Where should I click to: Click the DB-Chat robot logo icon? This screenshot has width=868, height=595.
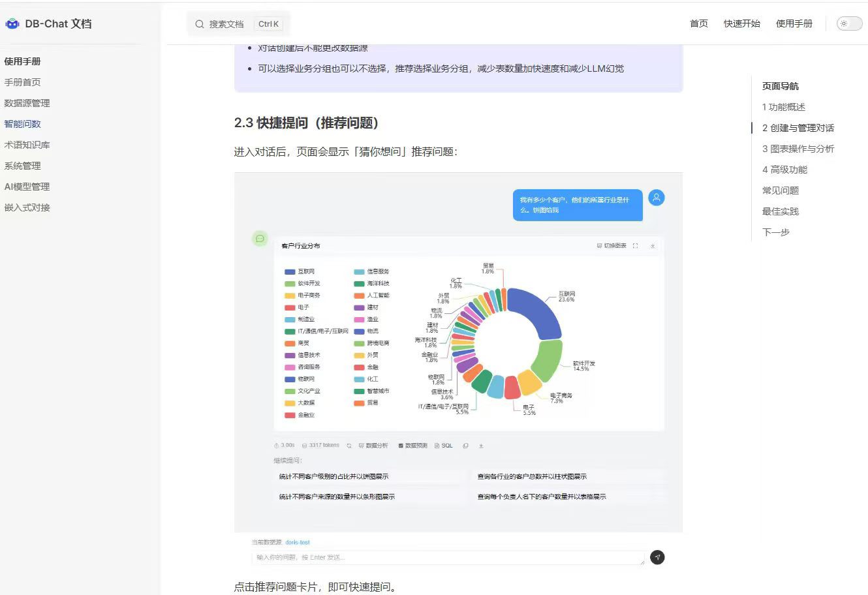(12, 24)
